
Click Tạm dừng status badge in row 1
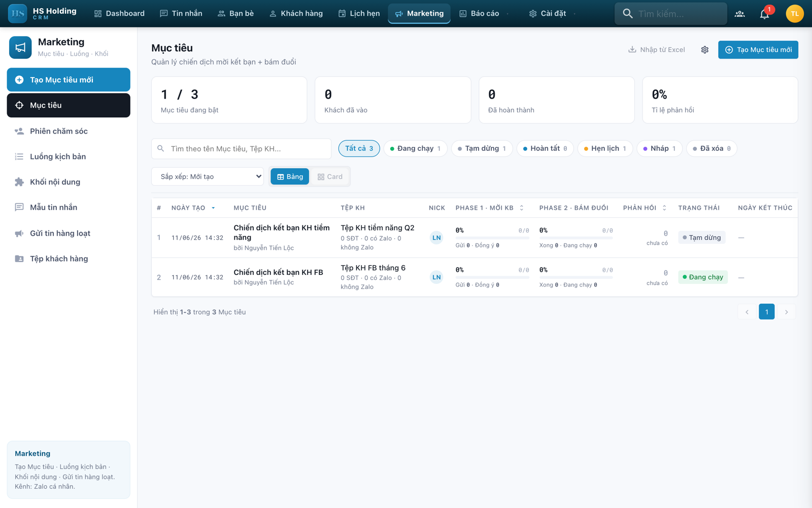click(702, 238)
